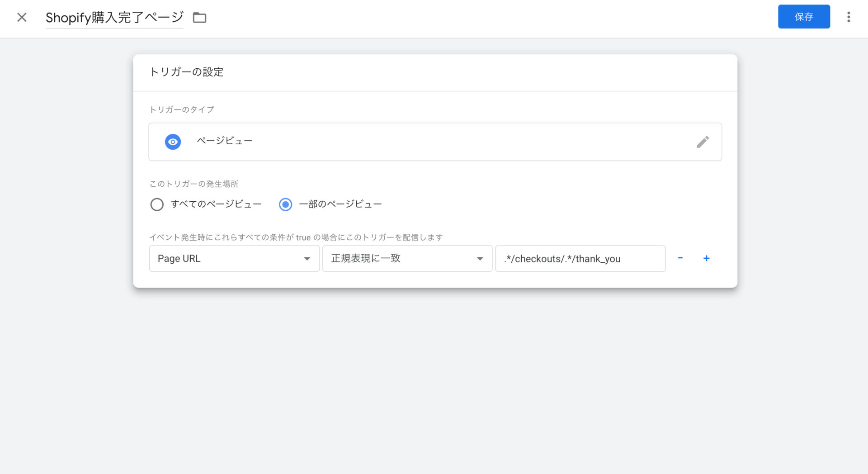The width and height of the screenshot is (868, 474).
Task: Click the このトリガーの発生場所 label
Action: (194, 184)
